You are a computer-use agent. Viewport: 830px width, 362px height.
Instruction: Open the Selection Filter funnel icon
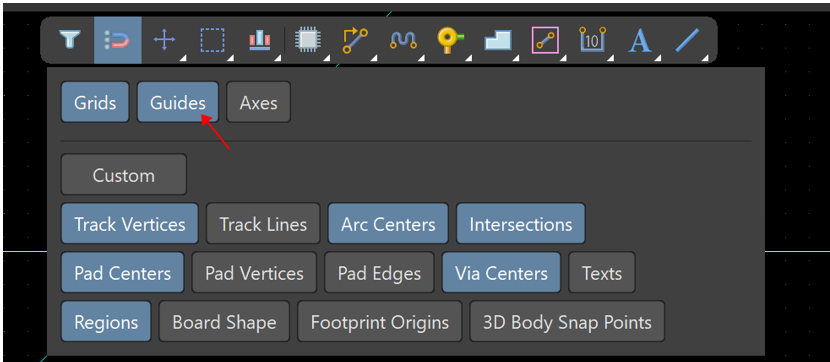pos(70,40)
